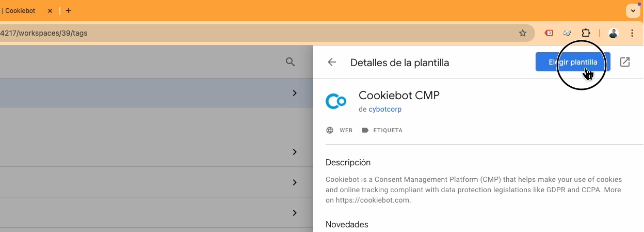The height and width of the screenshot is (232, 644).
Task: Bookmark this page with the star icon
Action: [x=523, y=33]
